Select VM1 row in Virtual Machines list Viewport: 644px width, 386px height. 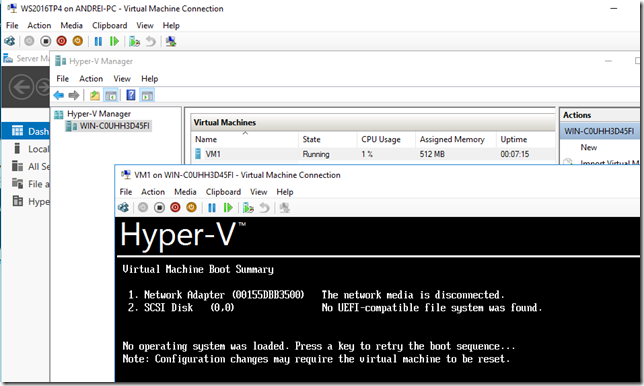pos(373,154)
